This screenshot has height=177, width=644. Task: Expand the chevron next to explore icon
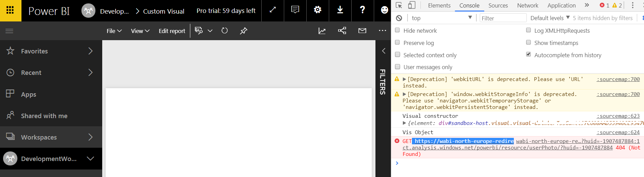click(210, 31)
